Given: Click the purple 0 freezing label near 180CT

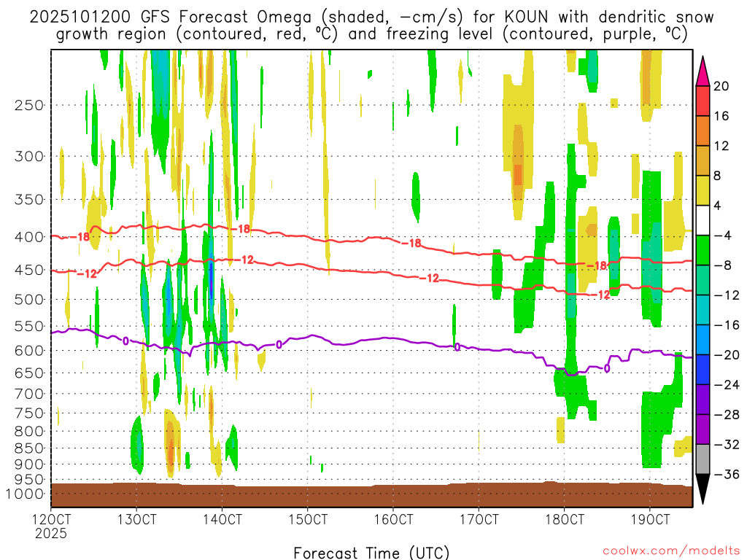Looking at the screenshot, I should 607,368.
